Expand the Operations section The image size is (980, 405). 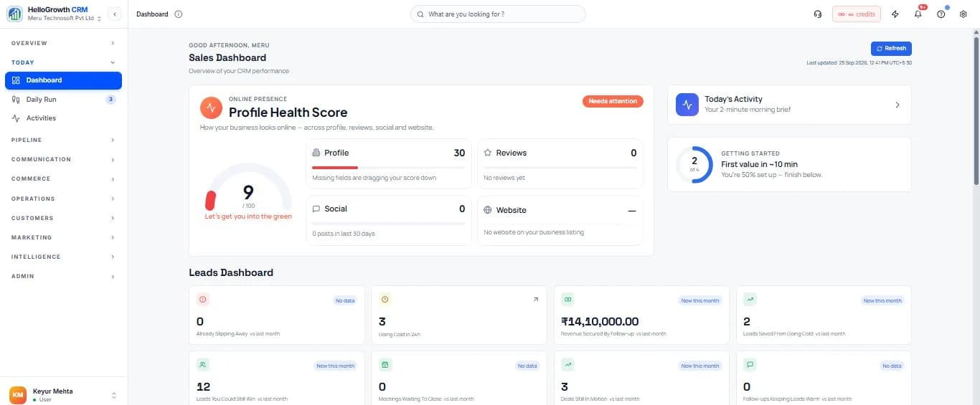[x=63, y=199]
